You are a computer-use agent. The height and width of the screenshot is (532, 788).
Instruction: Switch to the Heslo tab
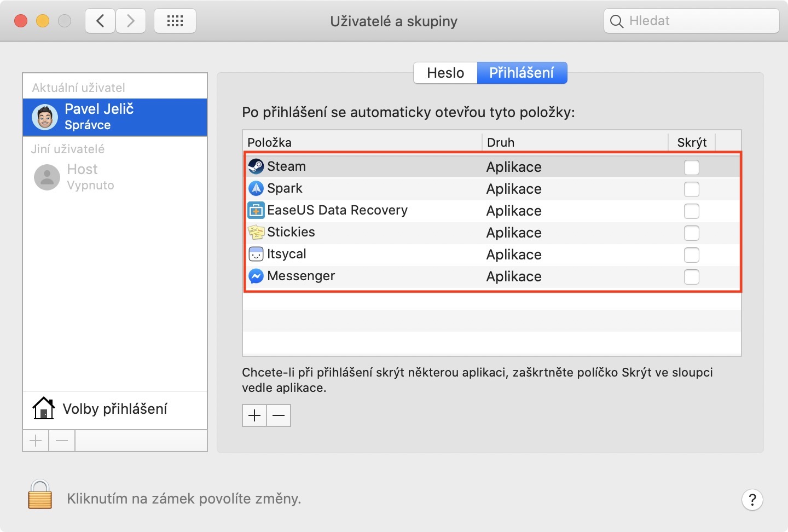tap(445, 73)
